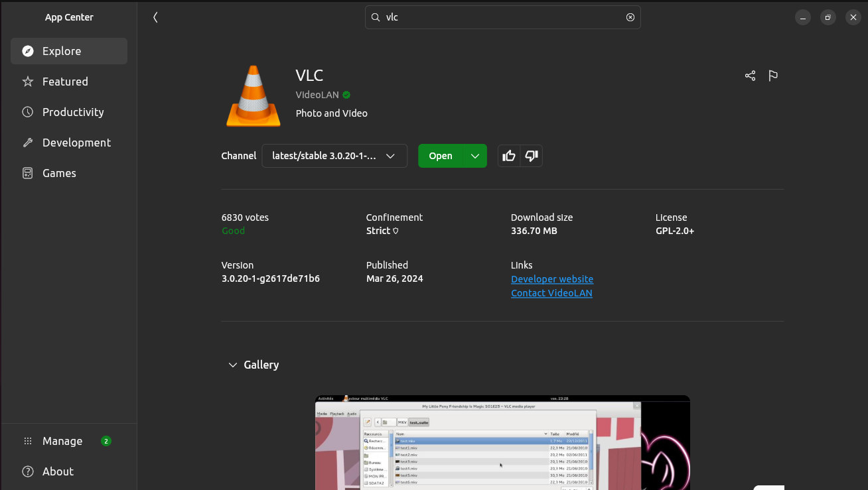Clear the search field with X icon
This screenshot has height=490, width=868.
630,17
